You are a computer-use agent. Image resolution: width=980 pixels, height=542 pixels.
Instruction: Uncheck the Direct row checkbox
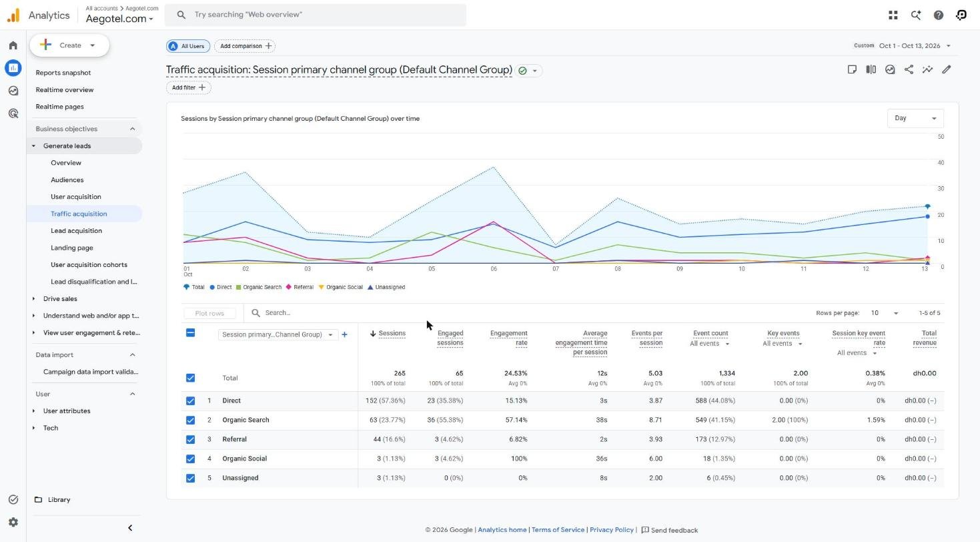[x=190, y=400]
